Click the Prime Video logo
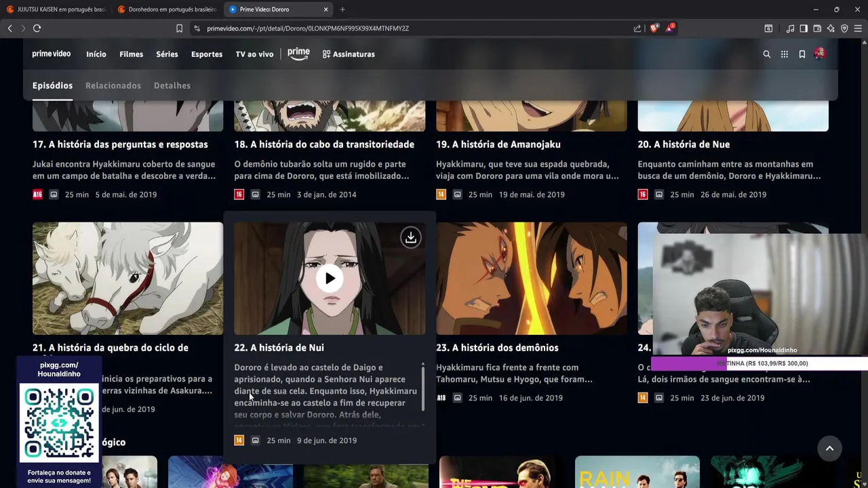868x488 pixels. [52, 54]
